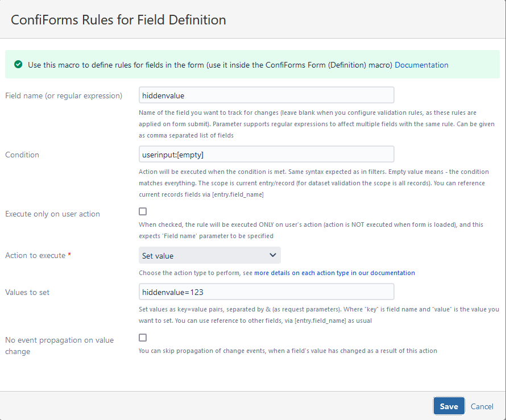Cancel the rules dialog
The width and height of the screenshot is (506, 420).
482,406
